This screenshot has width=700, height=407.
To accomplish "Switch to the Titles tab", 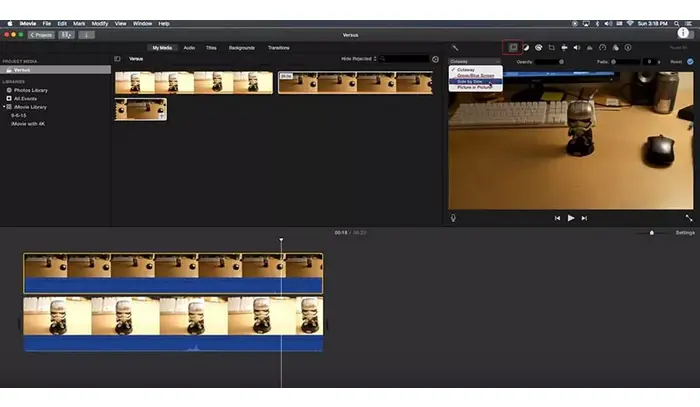I will [211, 48].
